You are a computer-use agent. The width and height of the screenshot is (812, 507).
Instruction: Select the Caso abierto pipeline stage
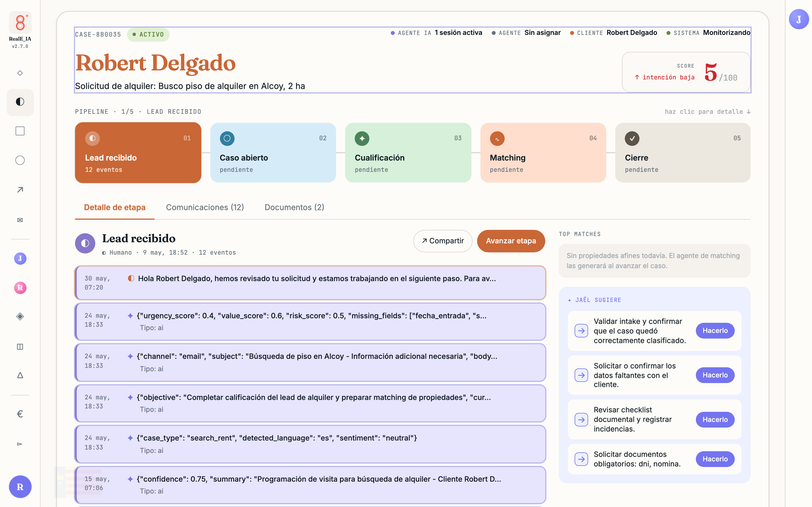pos(273,153)
